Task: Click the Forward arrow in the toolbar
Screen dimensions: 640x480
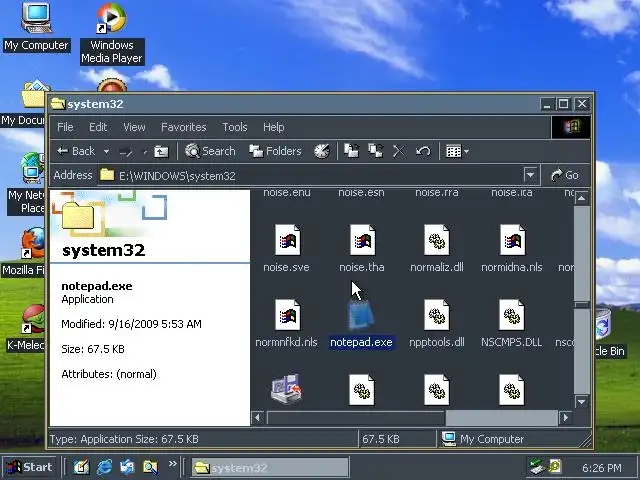Action: point(126,152)
